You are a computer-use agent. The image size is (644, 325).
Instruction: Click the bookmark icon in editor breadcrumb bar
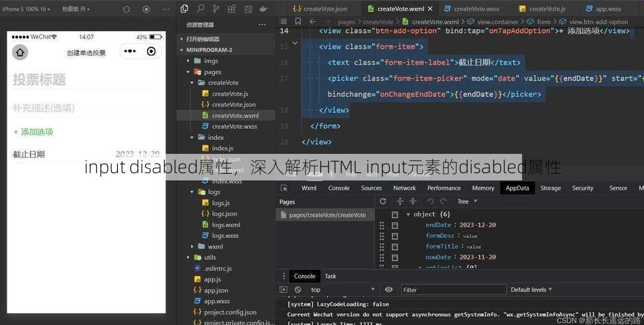(298, 21)
